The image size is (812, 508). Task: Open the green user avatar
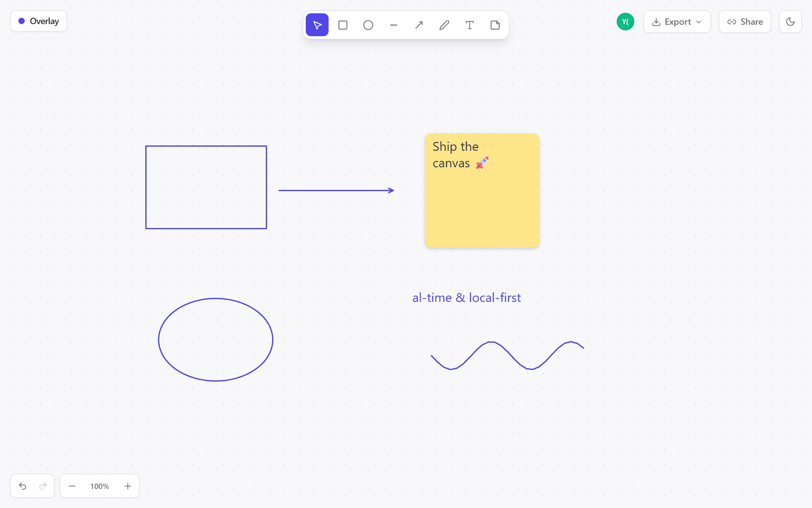click(625, 22)
